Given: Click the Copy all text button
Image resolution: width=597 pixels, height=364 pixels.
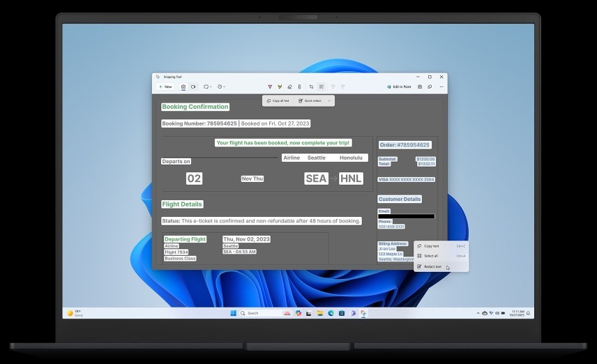Looking at the screenshot, I should [x=278, y=101].
